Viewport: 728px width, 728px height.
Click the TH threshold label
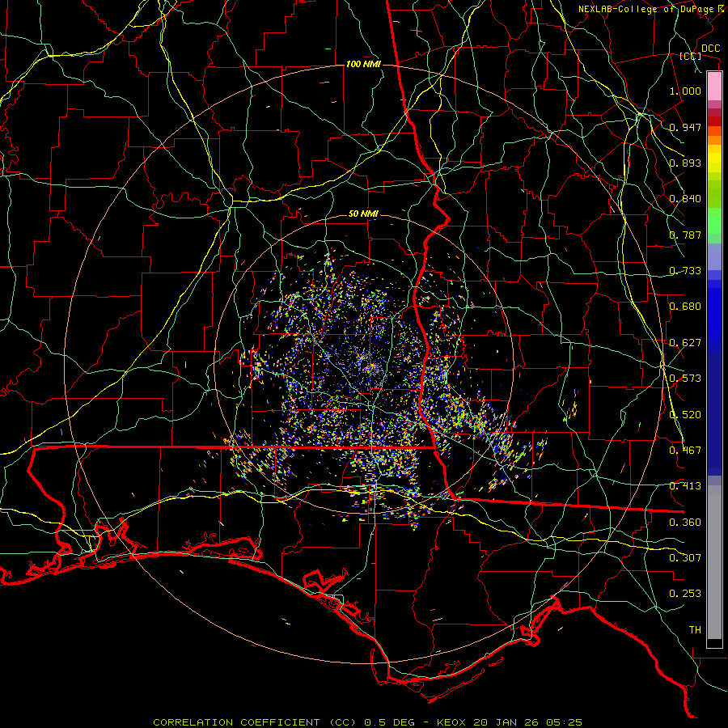click(695, 630)
